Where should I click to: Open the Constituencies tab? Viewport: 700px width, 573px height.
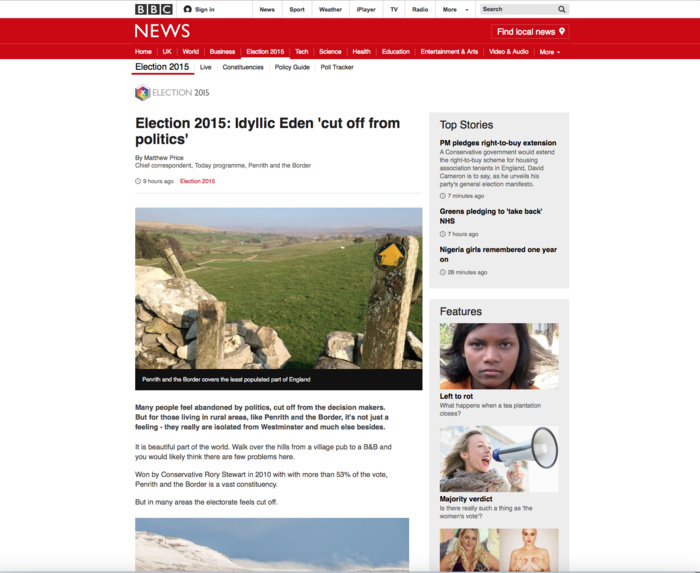click(243, 67)
